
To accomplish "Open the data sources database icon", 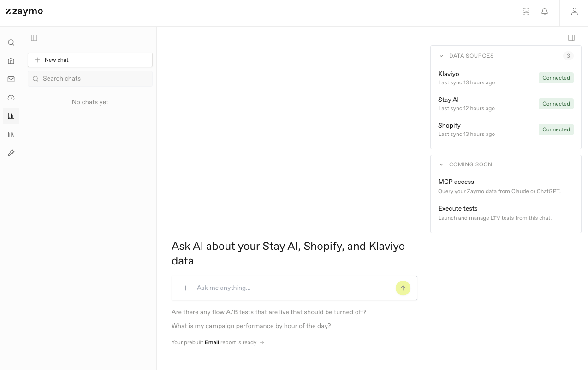I will click(x=526, y=12).
